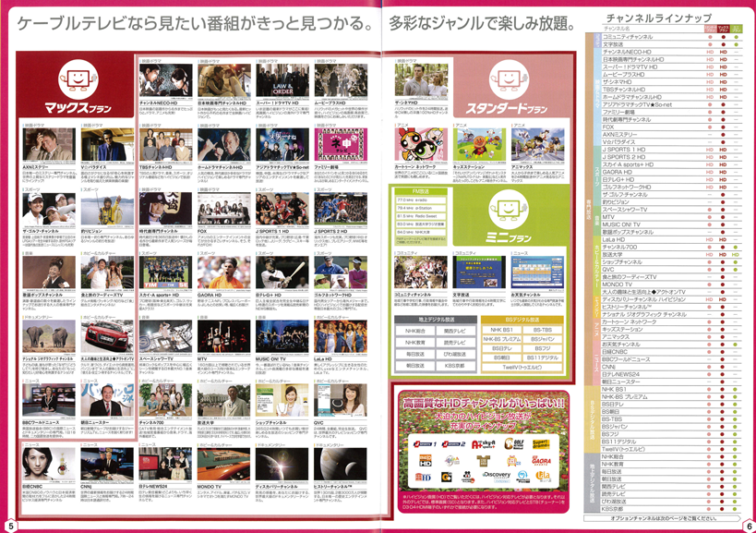Click page number 5 in the corner
Screen dimensions: 756x533
coord(10,526)
